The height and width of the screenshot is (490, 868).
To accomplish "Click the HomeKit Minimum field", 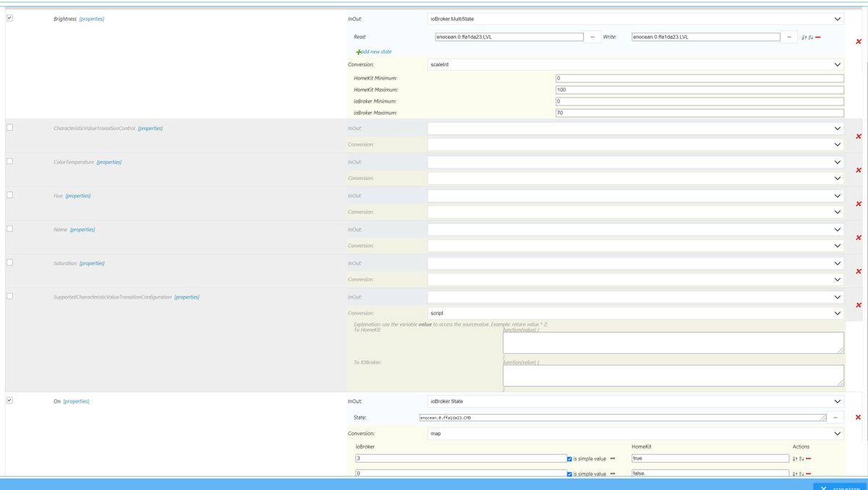I will pos(699,78).
